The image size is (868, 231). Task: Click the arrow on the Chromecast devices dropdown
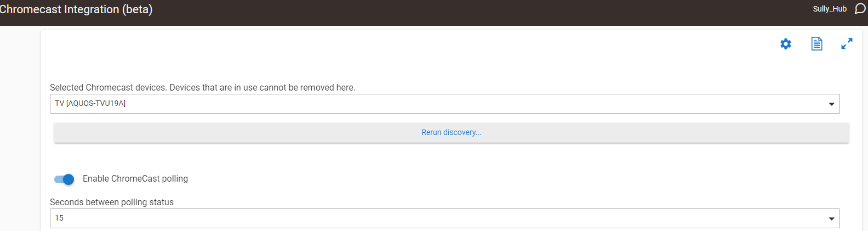coord(831,104)
